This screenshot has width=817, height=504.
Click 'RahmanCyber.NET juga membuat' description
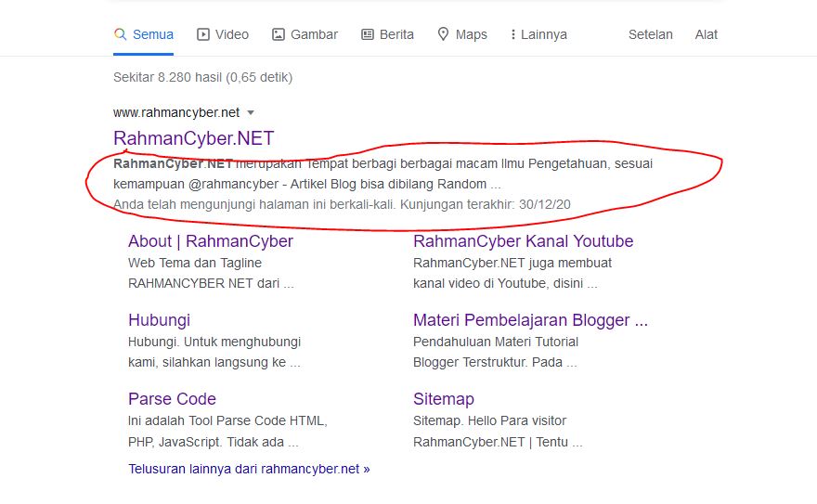pos(512,263)
